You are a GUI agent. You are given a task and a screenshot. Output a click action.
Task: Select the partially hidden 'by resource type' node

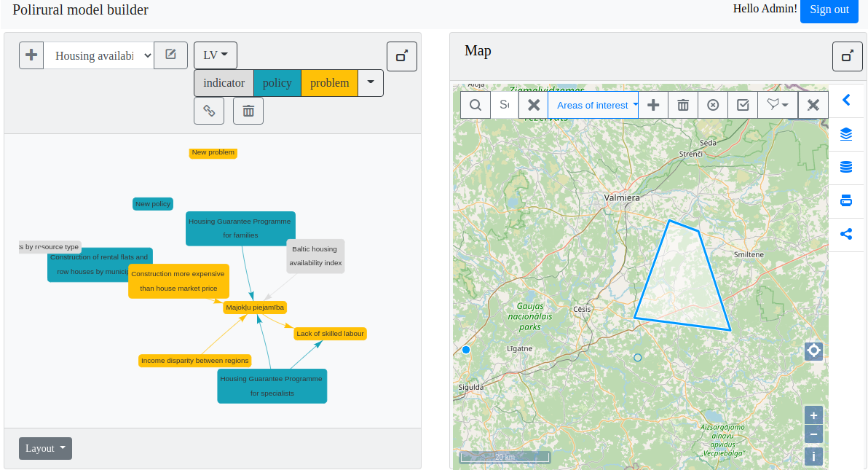coord(50,247)
